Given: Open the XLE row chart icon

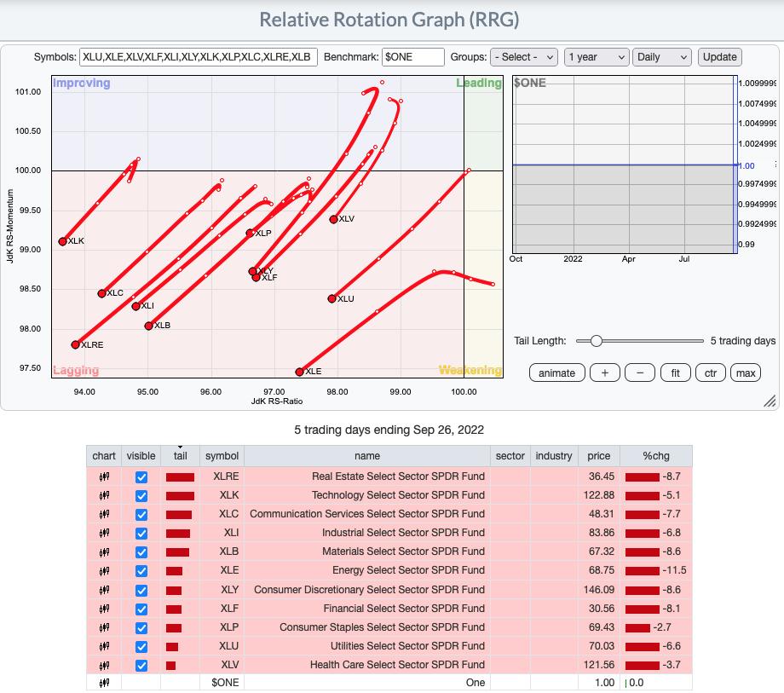Looking at the screenshot, I should [104, 571].
